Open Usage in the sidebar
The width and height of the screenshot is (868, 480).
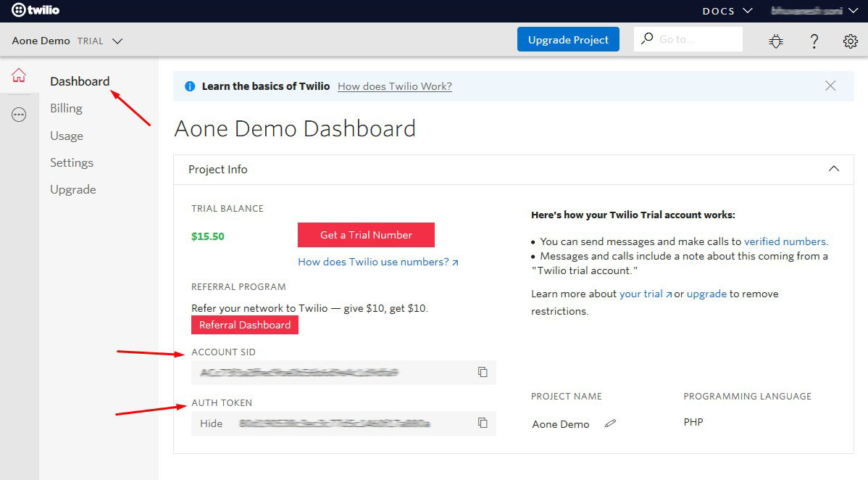67,136
